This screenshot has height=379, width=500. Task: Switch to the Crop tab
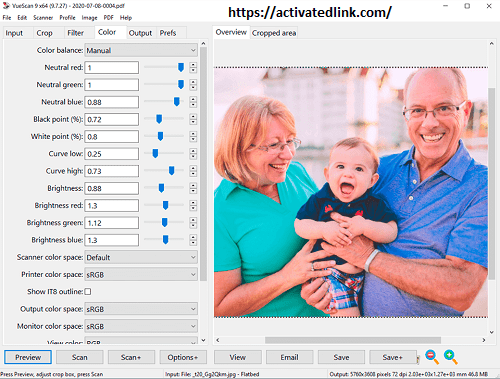[44, 33]
